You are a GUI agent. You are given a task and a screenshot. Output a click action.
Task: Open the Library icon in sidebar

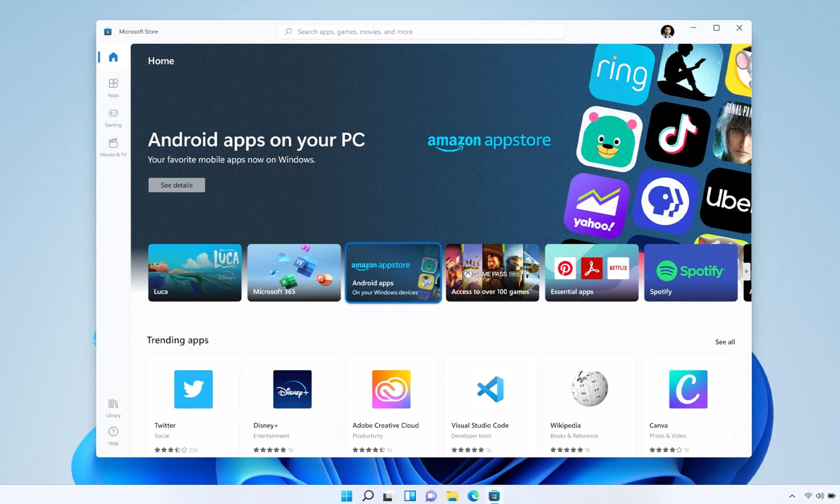coord(113,403)
